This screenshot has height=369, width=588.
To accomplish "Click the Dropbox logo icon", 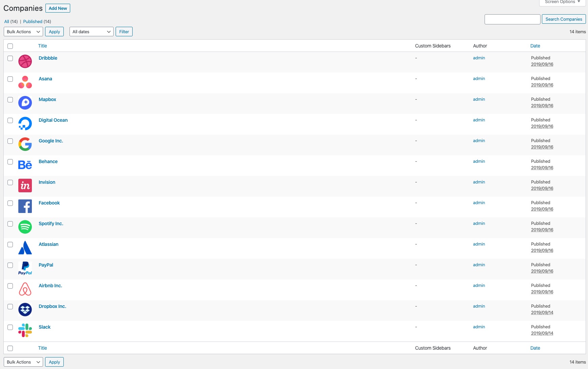I will pos(25,310).
